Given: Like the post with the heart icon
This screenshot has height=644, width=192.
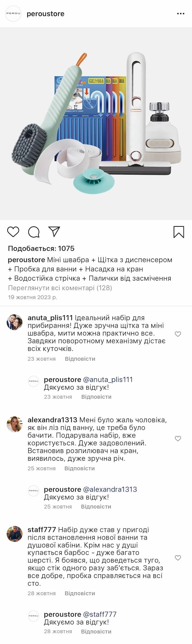Looking at the screenshot, I should click(x=13, y=232).
